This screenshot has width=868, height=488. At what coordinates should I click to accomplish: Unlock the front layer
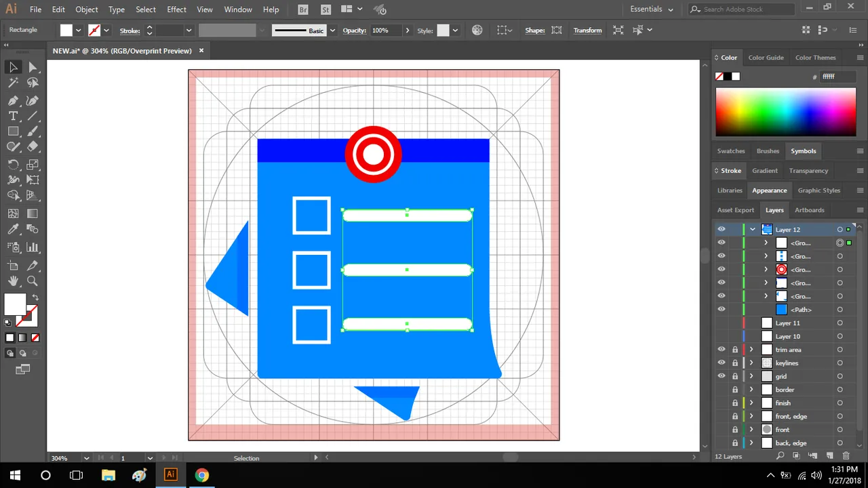click(734, 430)
